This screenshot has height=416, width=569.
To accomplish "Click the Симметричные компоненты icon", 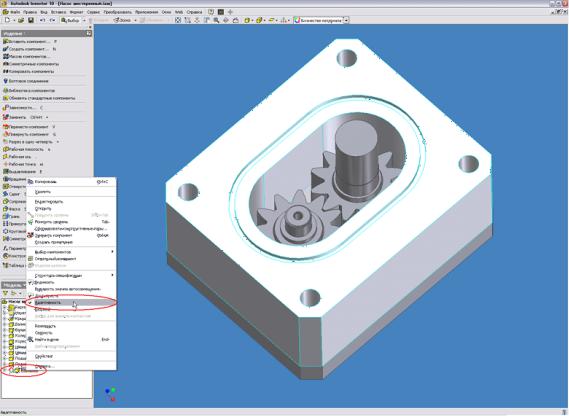I will tap(5, 64).
